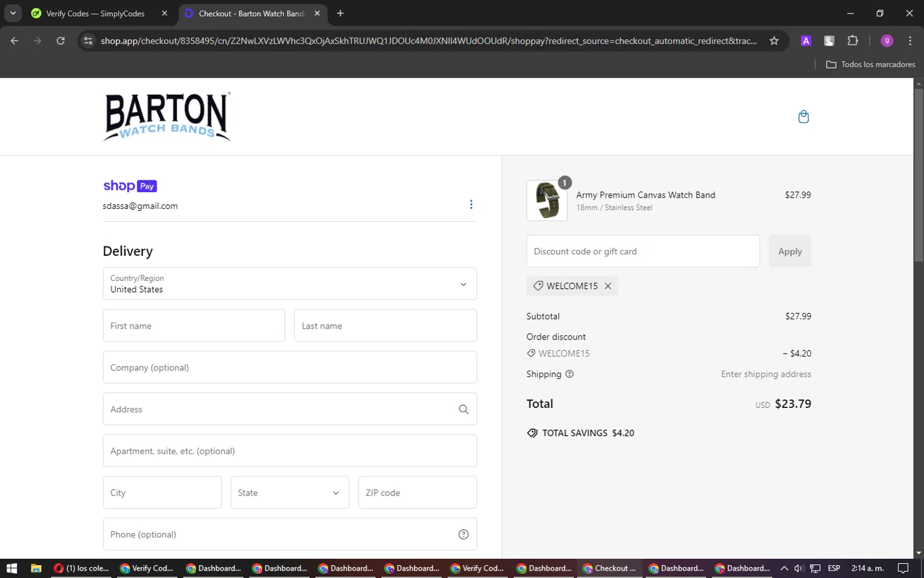924x578 pixels.
Task: Click the City field
Action: 162,492
